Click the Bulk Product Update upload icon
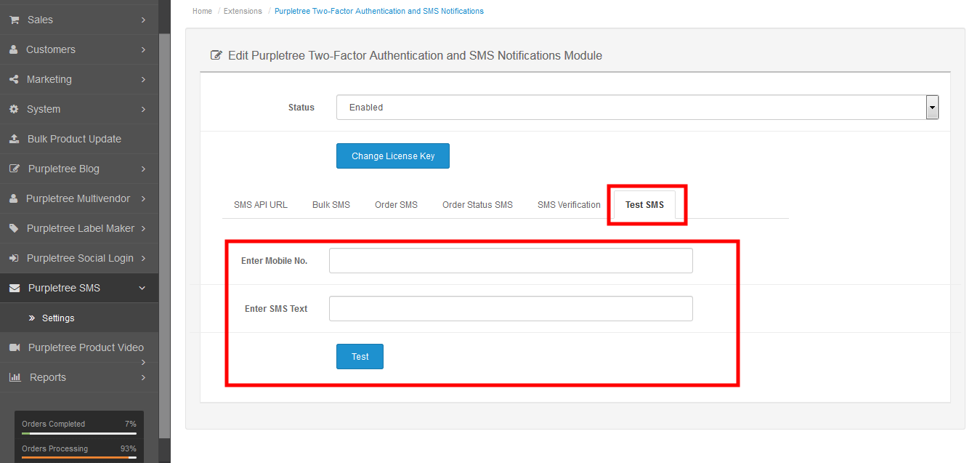 (14, 139)
